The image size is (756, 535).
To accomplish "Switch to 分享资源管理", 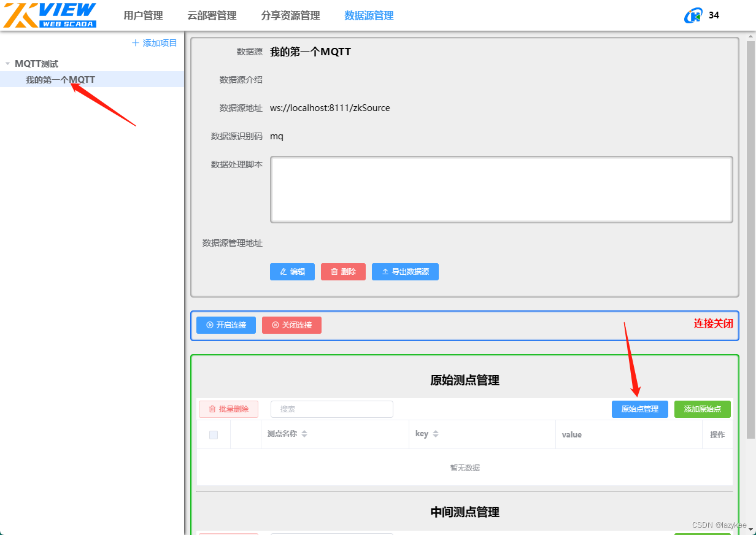I will [x=290, y=15].
